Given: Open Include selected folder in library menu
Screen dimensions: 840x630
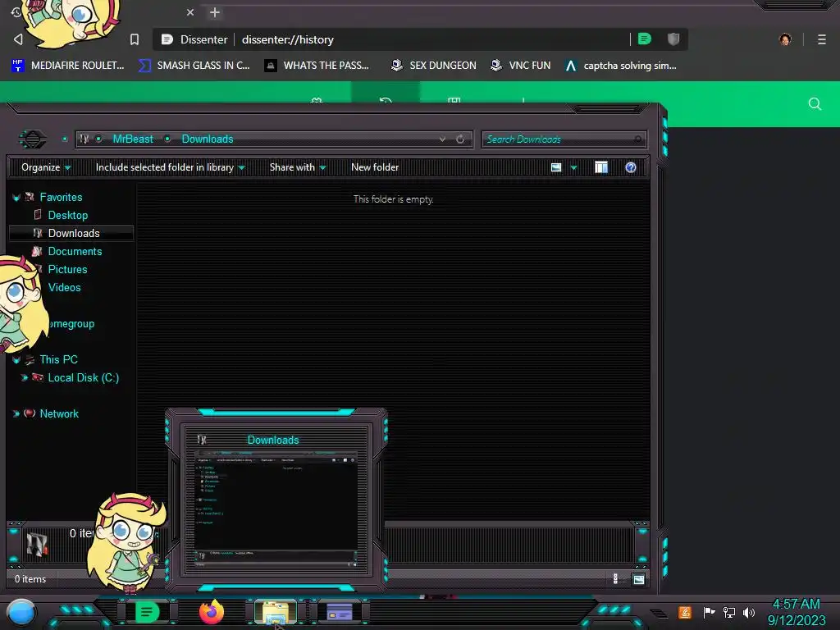Looking at the screenshot, I should (x=170, y=167).
